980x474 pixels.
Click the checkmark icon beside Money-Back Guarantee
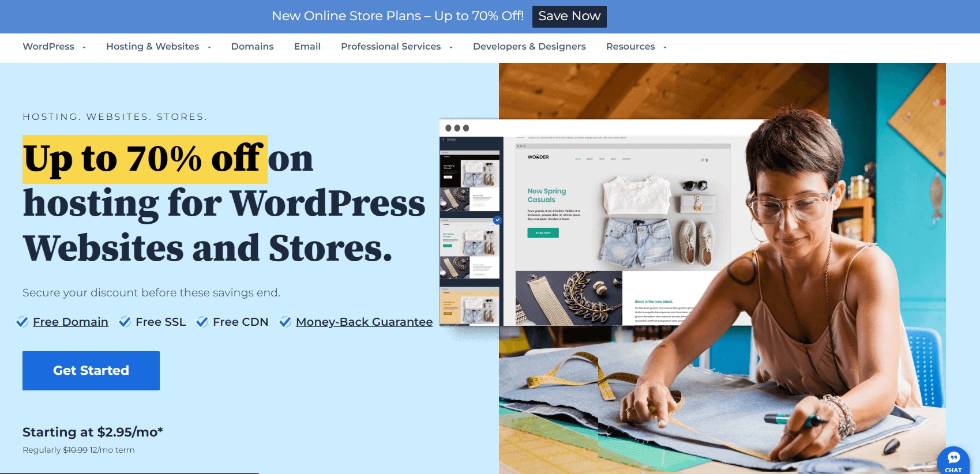285,322
